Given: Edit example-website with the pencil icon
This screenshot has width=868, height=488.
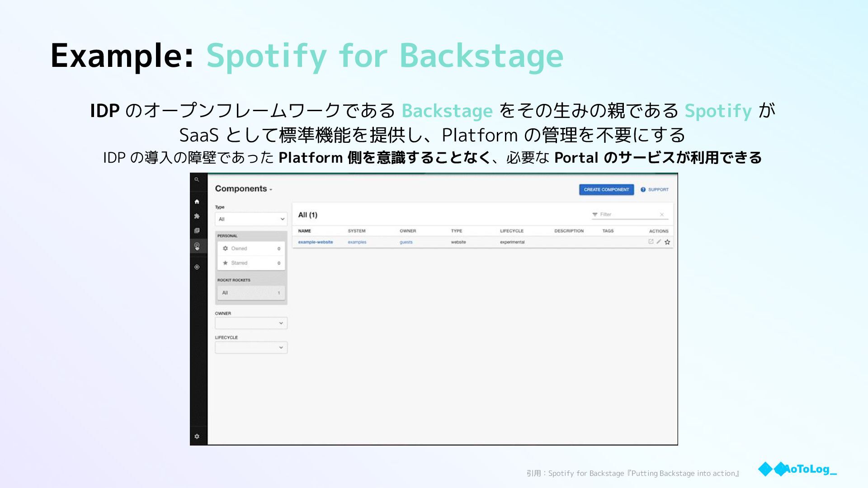Looking at the screenshot, I should [x=659, y=242].
